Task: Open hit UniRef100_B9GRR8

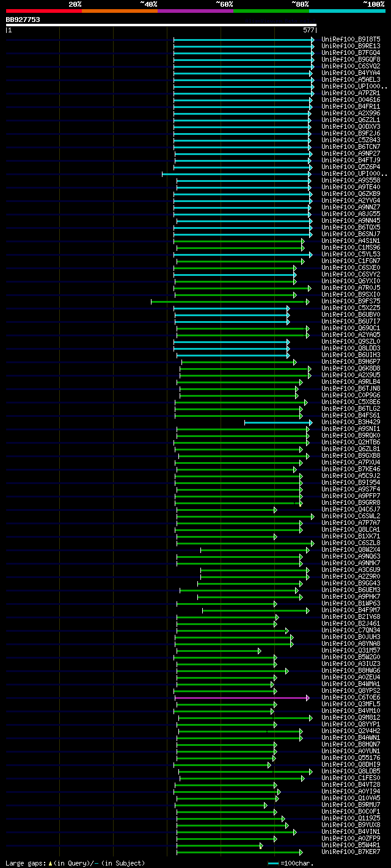Action: click(351, 502)
